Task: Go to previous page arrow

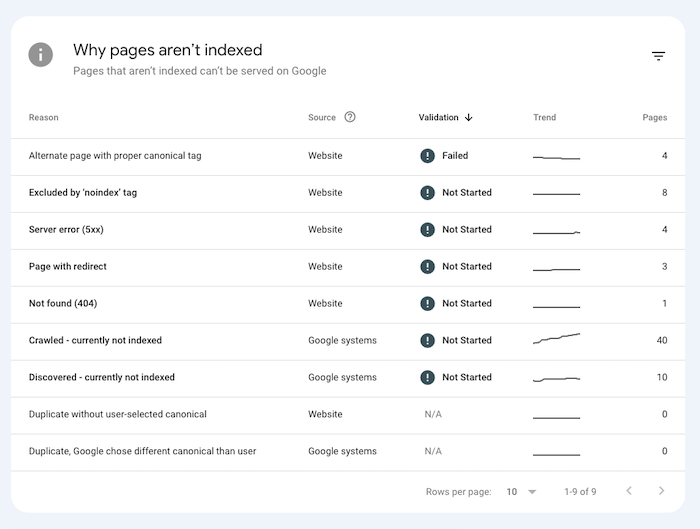Action: (x=629, y=491)
